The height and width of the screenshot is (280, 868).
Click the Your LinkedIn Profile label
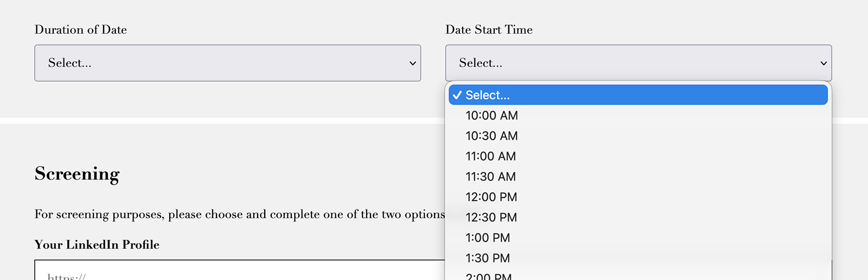pyautogui.click(x=97, y=245)
